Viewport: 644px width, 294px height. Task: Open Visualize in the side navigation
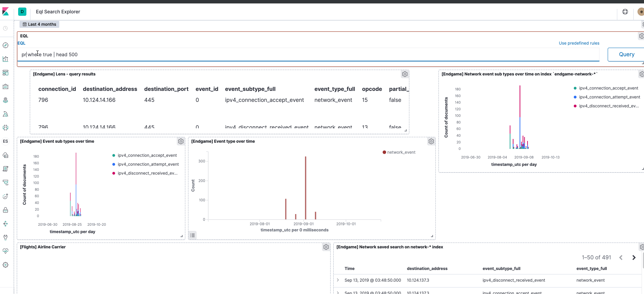(x=5, y=59)
